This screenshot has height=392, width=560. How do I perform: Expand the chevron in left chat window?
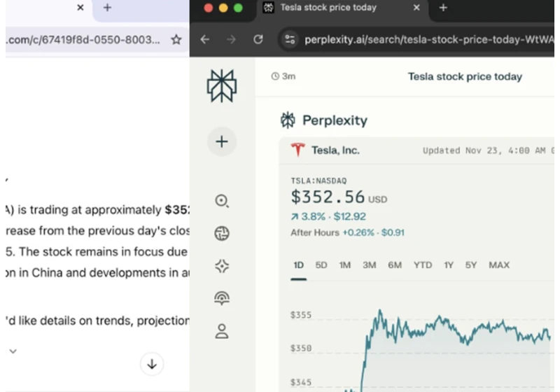13,351
